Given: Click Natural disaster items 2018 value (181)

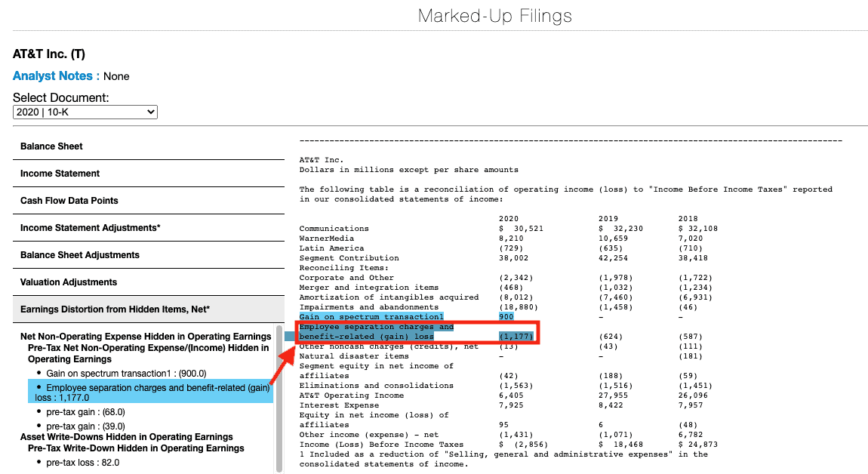Looking at the screenshot, I should click(x=691, y=356).
